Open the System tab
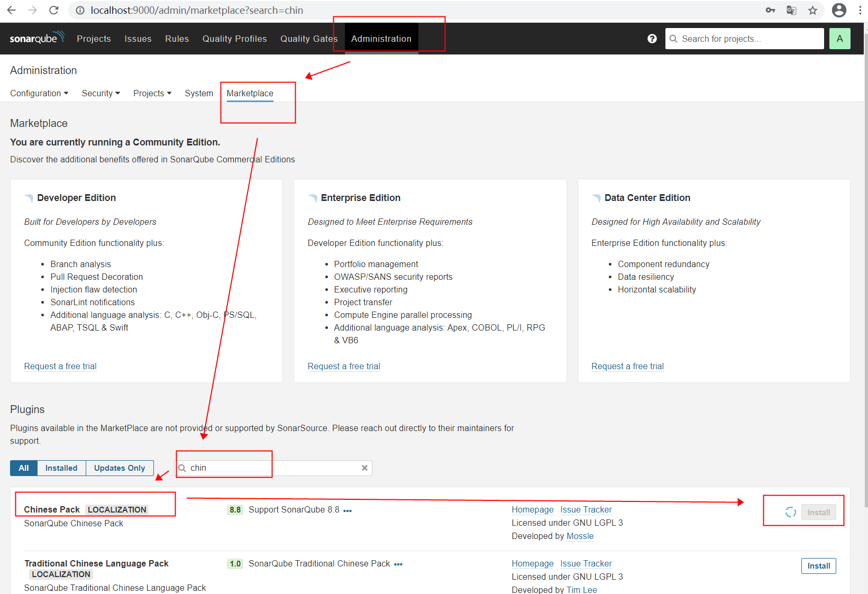The image size is (868, 594). 199,93
